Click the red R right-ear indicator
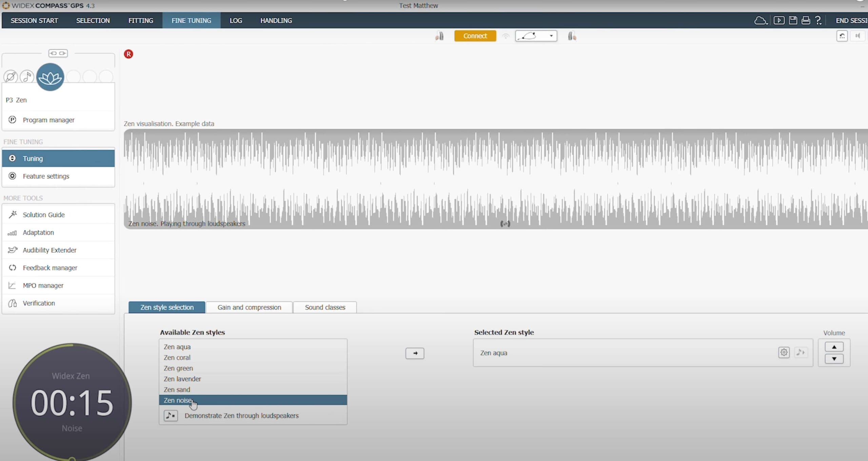 (x=129, y=54)
